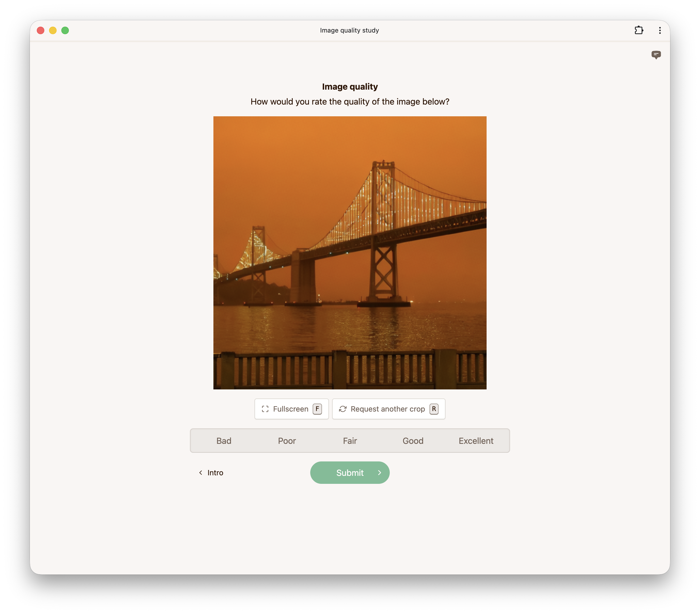The image size is (700, 614).
Task: Click the bridge image preview
Action: point(350,253)
